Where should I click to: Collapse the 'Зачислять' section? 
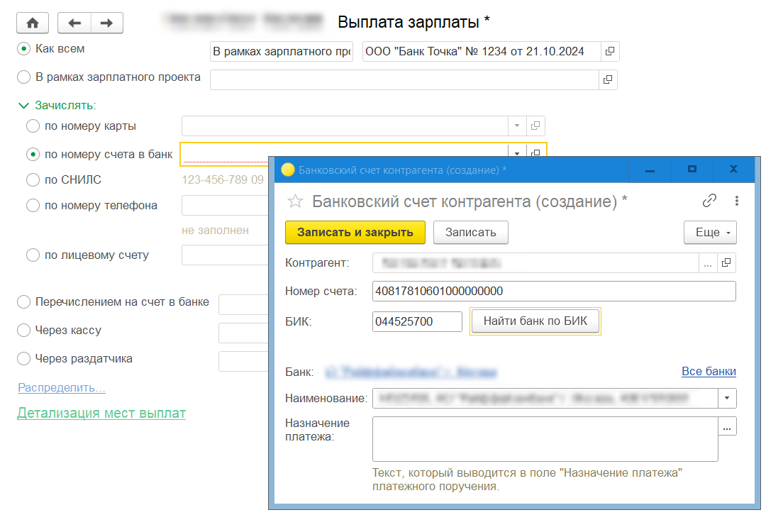tap(24, 105)
